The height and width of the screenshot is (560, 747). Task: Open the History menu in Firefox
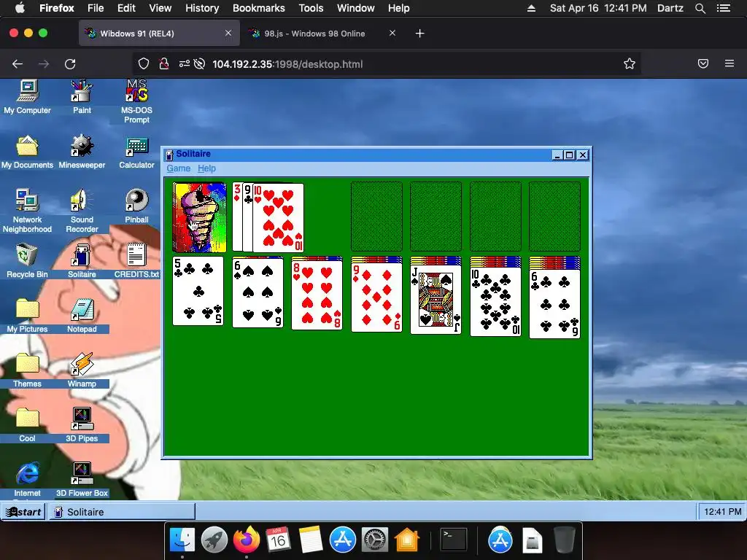pyautogui.click(x=202, y=8)
